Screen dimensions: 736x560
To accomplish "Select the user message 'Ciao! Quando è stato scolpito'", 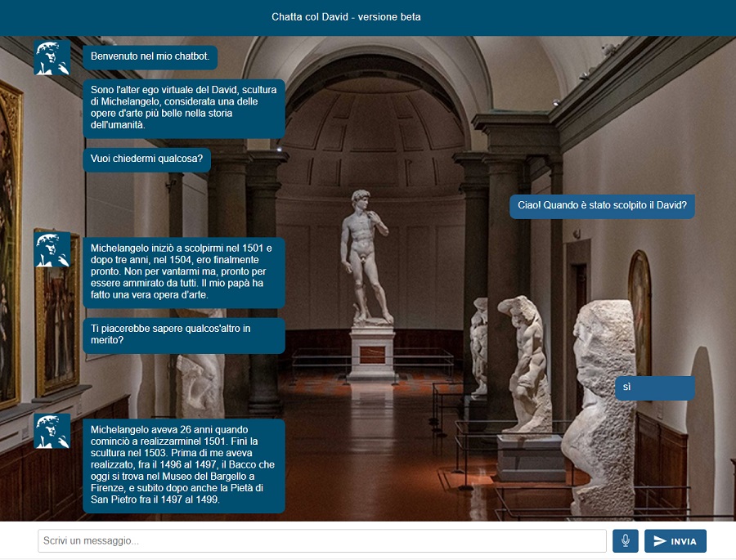I will [601, 206].
